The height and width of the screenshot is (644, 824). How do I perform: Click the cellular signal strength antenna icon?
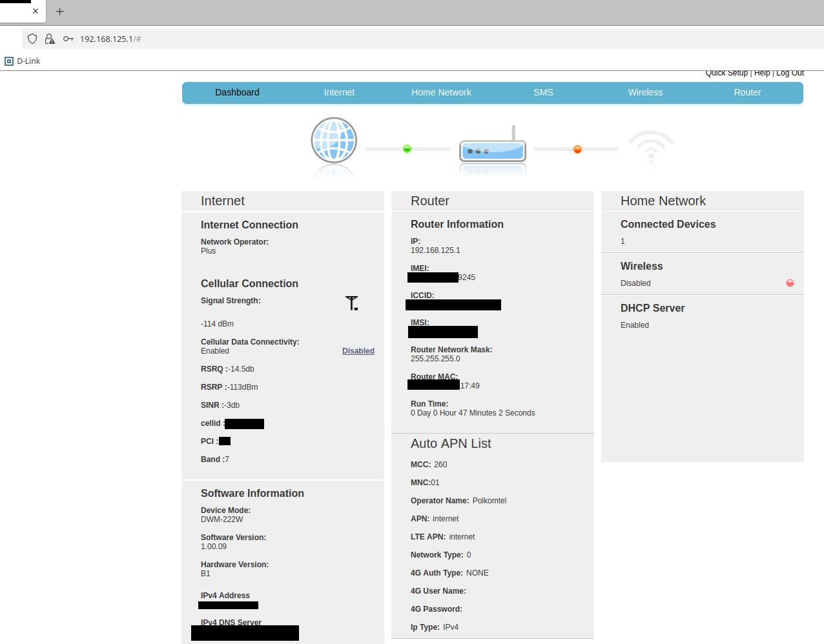pos(352,303)
